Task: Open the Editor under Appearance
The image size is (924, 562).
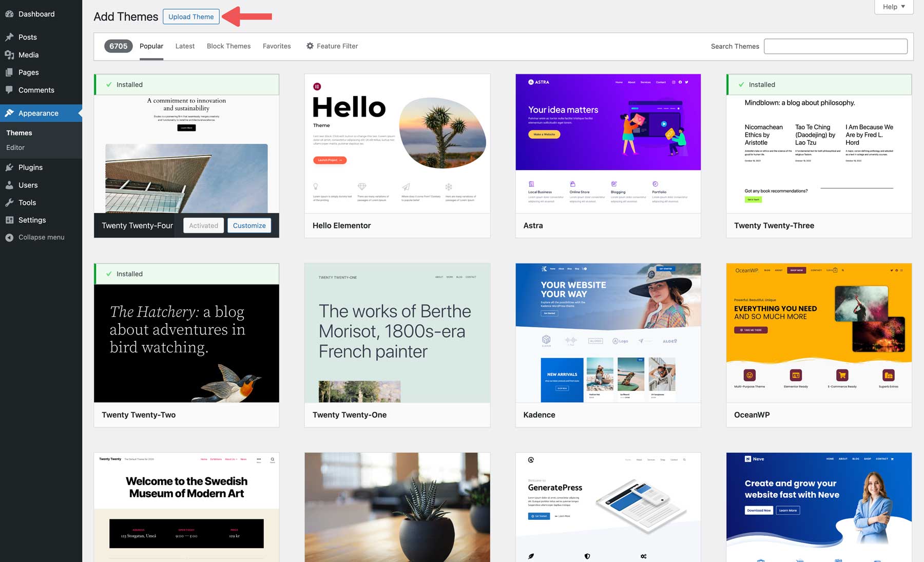Action: coord(15,147)
